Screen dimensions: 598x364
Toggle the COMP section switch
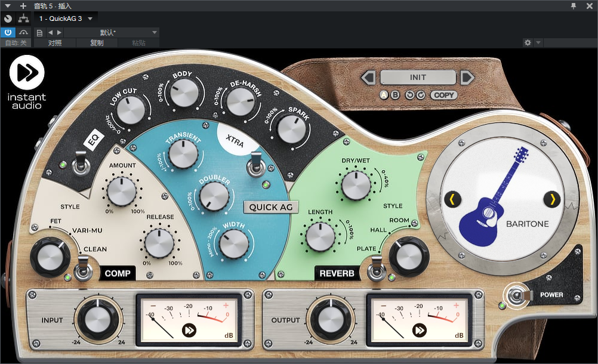coord(83,269)
